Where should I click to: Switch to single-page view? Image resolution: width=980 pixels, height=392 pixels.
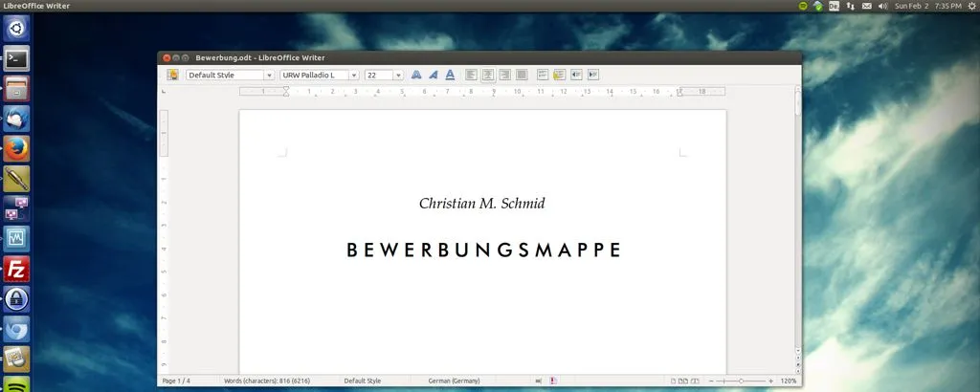tap(673, 381)
